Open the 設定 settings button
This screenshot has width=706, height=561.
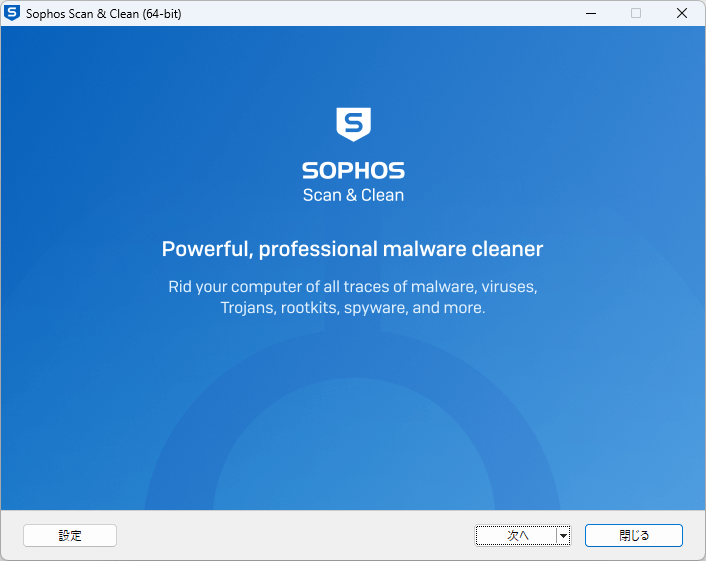[x=70, y=535]
